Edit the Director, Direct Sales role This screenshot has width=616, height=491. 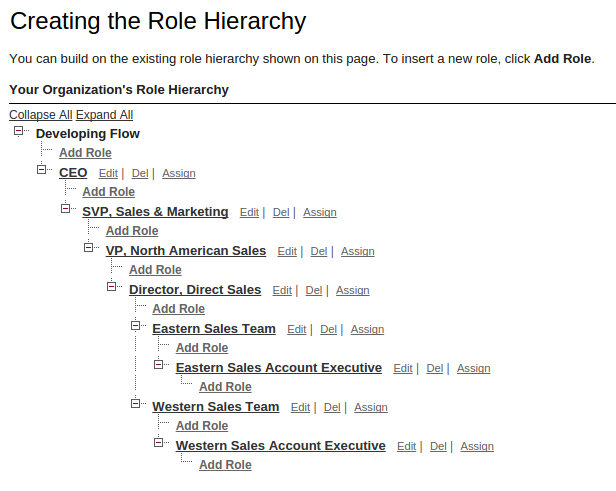click(282, 291)
